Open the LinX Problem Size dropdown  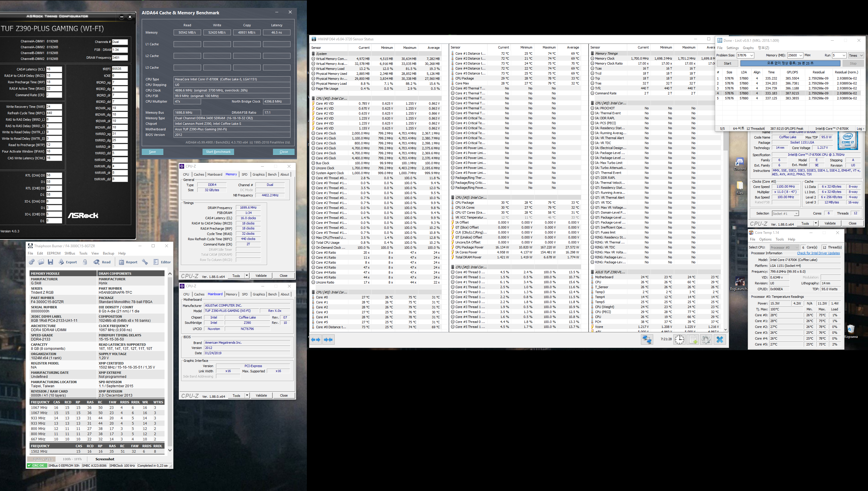751,55
